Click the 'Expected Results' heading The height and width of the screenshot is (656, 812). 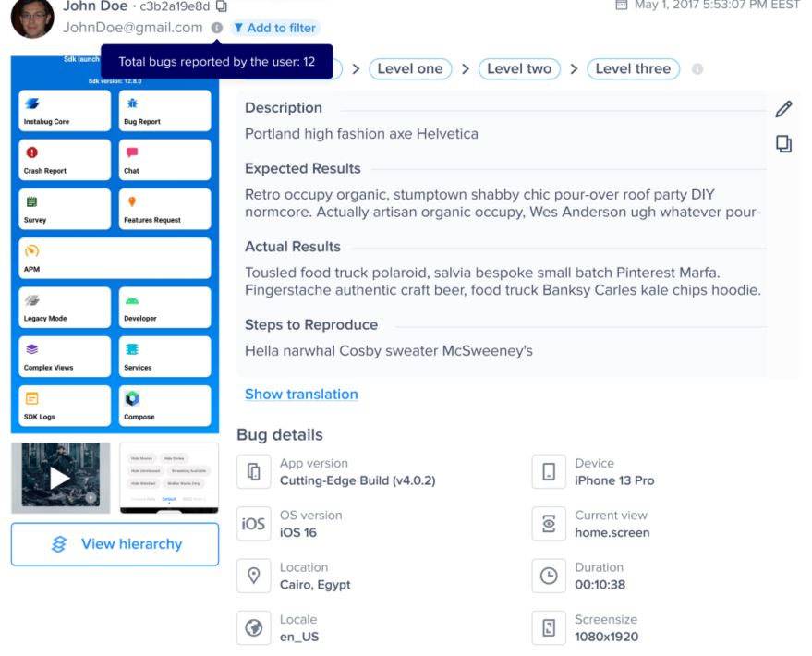click(303, 169)
